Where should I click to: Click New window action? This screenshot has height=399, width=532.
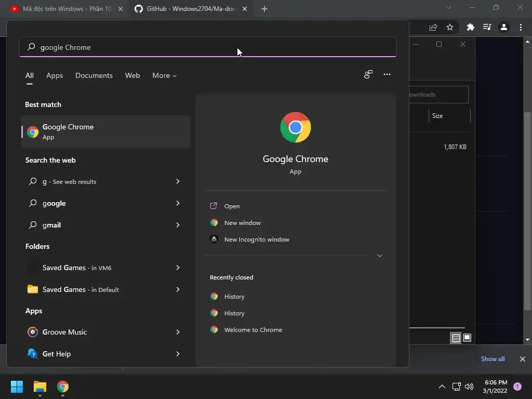242,222
